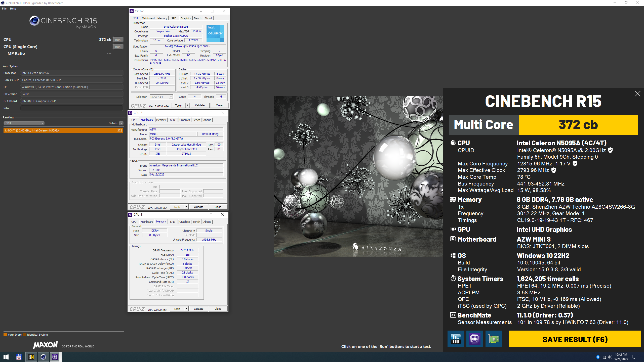Open the Ranking CPU dropdown
This screenshot has height=362, width=644.
pyautogui.click(x=24, y=123)
